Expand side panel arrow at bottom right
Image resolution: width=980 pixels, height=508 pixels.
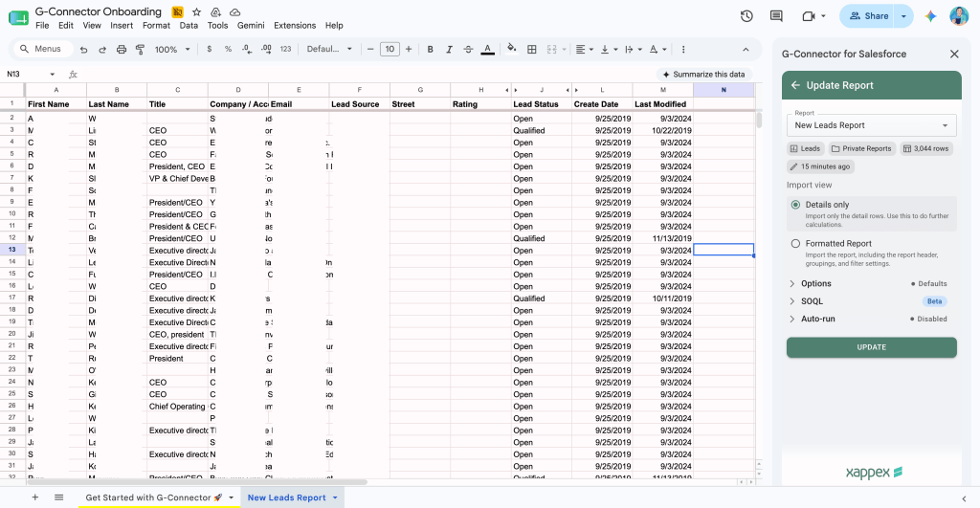coord(964,498)
